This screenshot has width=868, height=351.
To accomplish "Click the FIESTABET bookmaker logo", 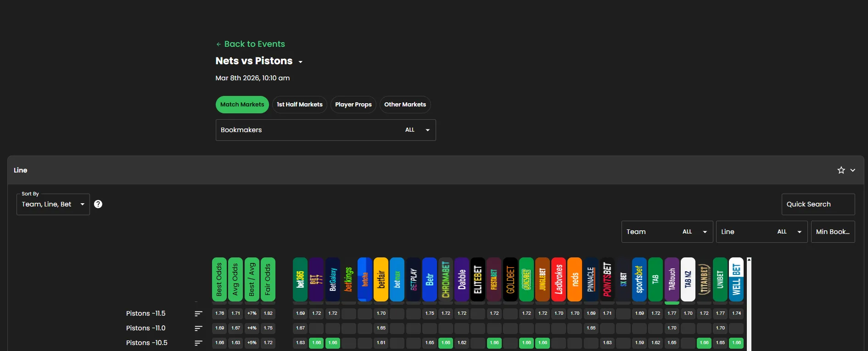I will pos(494,279).
